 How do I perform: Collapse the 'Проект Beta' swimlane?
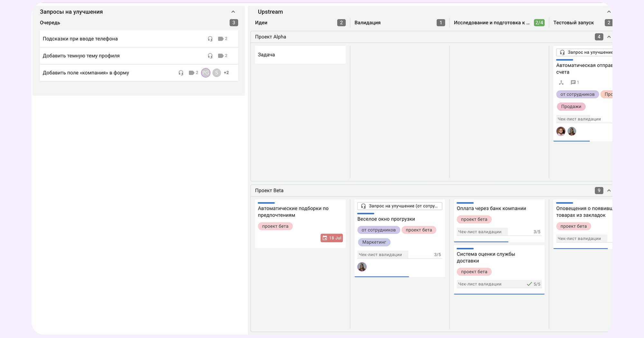(609, 191)
